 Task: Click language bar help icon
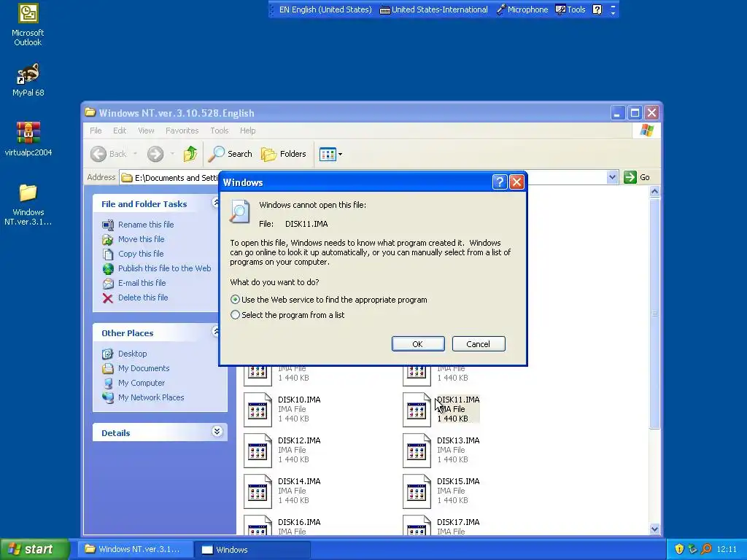point(597,9)
